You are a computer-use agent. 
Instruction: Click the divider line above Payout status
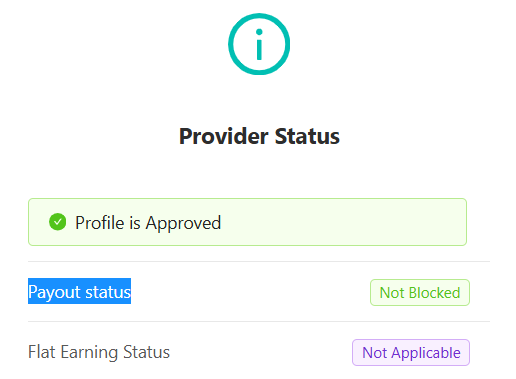click(x=259, y=262)
